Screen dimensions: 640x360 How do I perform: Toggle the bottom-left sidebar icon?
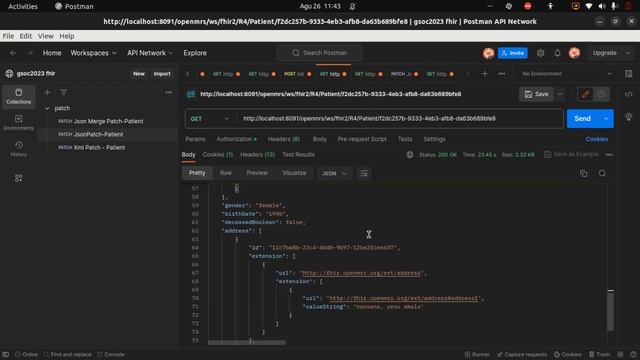point(6,354)
